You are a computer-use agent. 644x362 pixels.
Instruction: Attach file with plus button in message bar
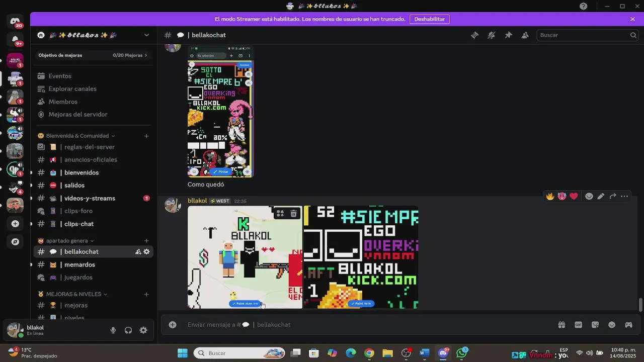(x=173, y=325)
